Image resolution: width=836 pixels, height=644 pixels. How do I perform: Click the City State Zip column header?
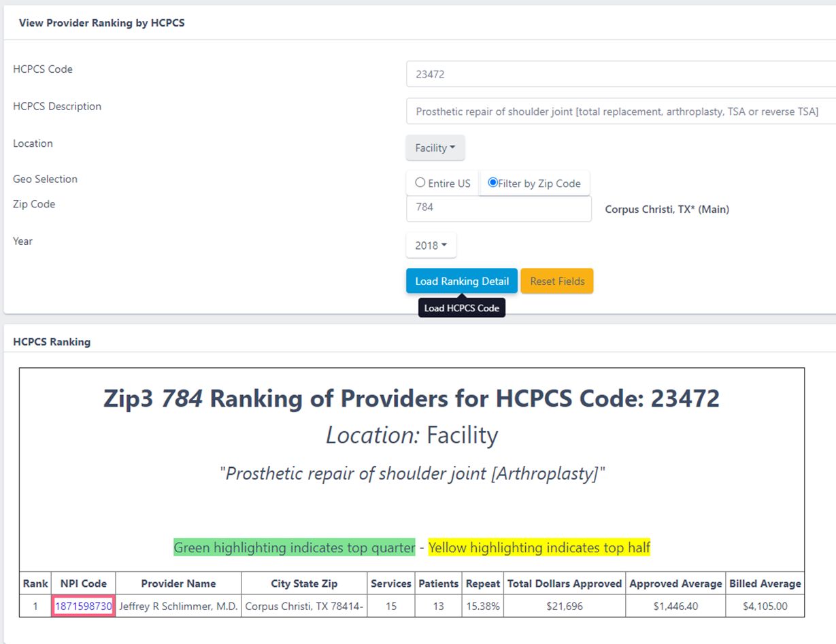pyautogui.click(x=304, y=583)
